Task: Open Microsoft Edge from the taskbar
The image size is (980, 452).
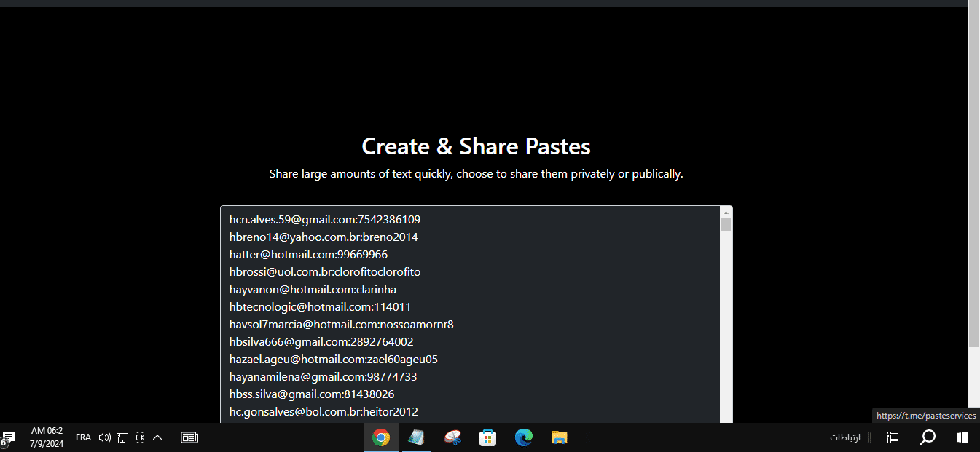Action: click(x=523, y=437)
